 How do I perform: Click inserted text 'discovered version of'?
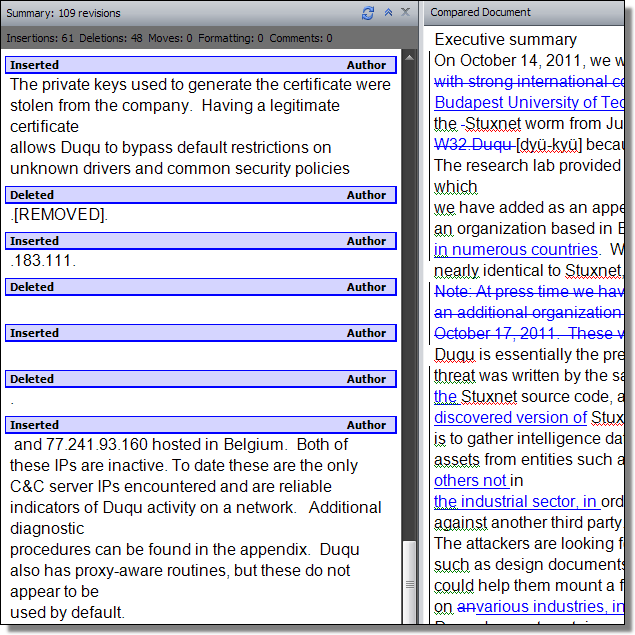click(x=510, y=417)
